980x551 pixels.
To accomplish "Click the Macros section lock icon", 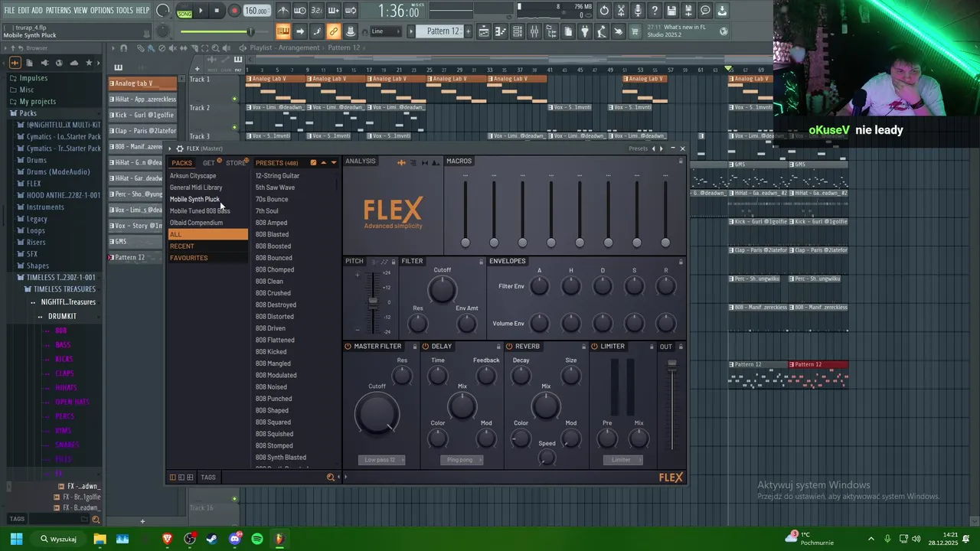I will pyautogui.click(x=681, y=161).
